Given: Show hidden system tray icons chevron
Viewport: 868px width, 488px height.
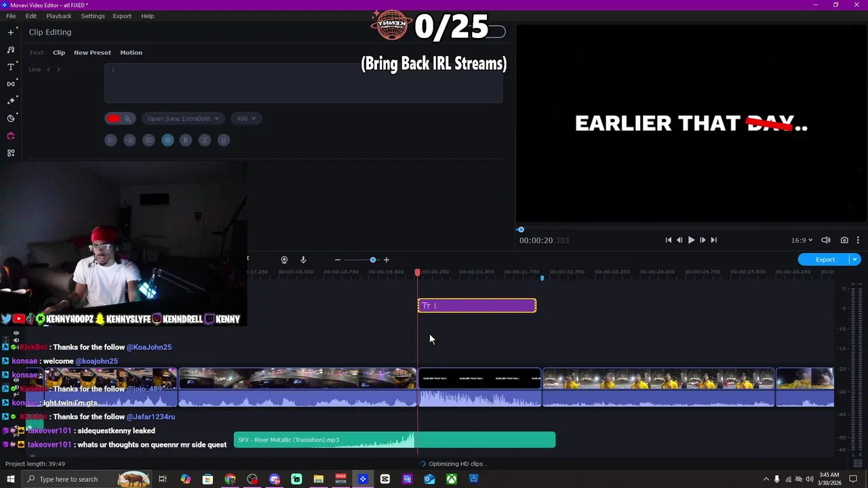Looking at the screenshot, I should (x=766, y=479).
